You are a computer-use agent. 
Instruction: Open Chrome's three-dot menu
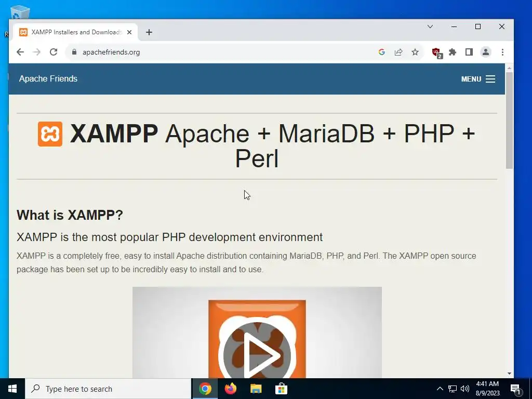pyautogui.click(x=502, y=52)
